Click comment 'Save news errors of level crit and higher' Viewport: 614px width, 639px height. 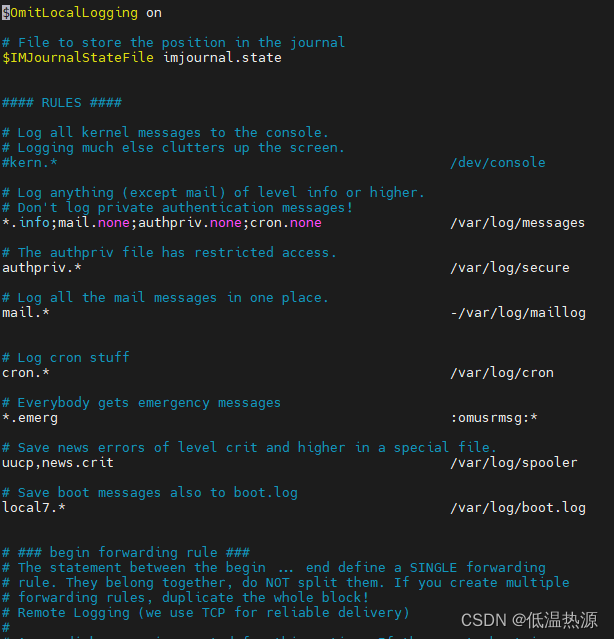181,448
